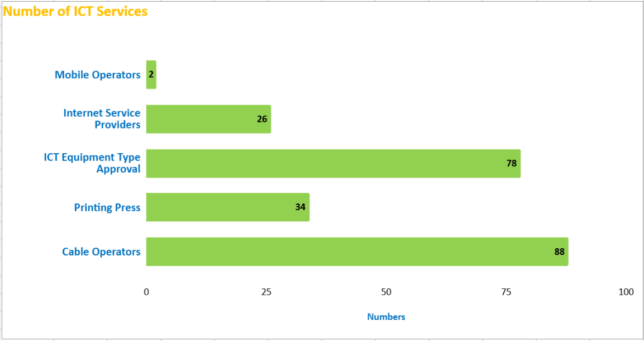Click the 'Printing Press' category label
Screen dimensions: 644x341
click(x=107, y=207)
